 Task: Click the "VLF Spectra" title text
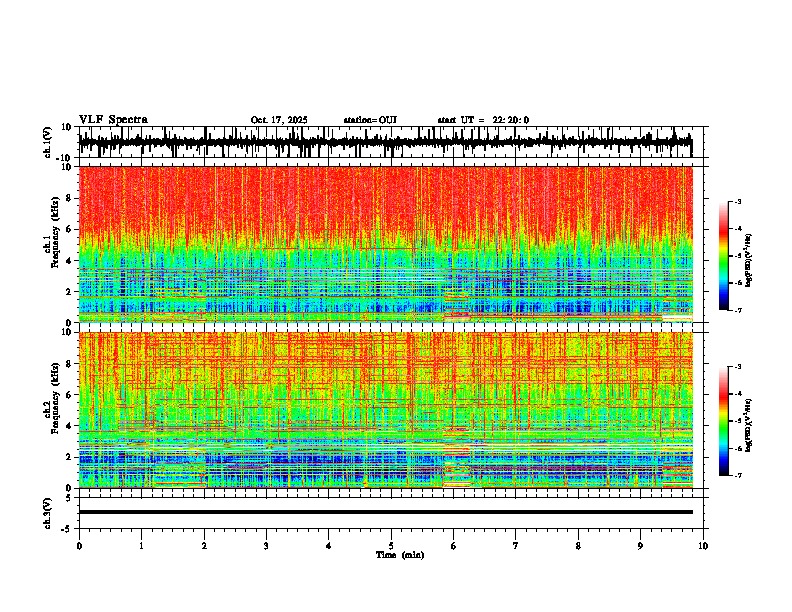click(113, 120)
